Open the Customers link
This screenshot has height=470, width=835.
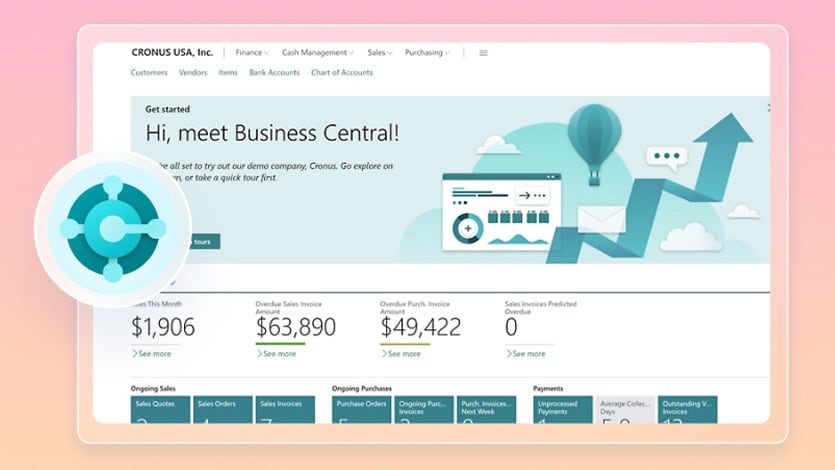[149, 72]
